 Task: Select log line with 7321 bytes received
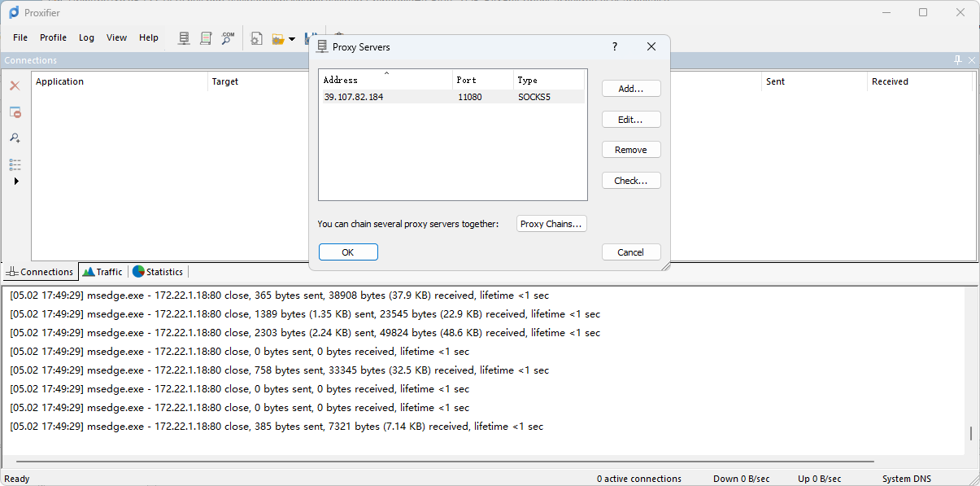coord(277,427)
